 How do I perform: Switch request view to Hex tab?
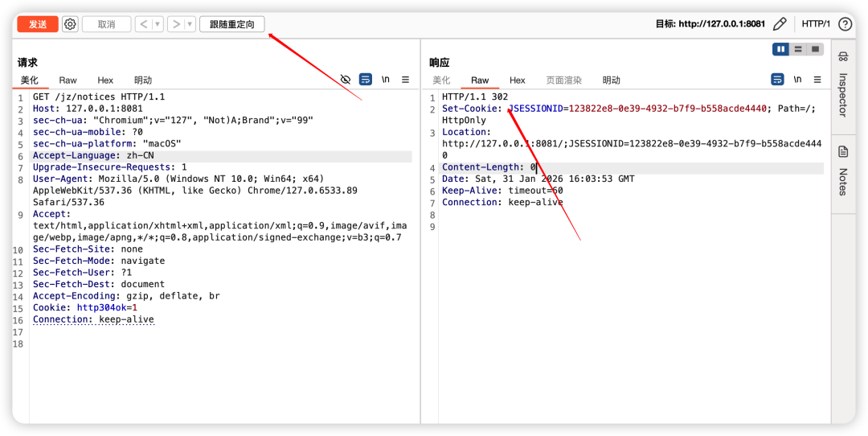[105, 80]
